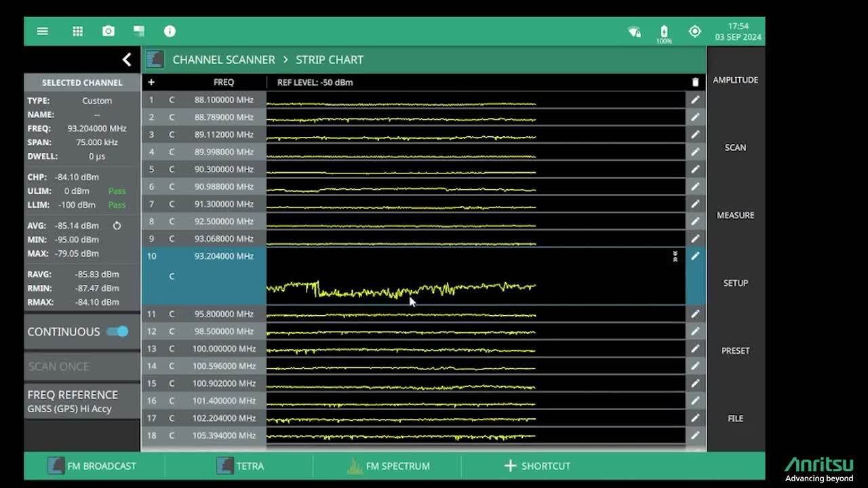Click the channel 10 strip chart trace area
The image size is (868, 488).
click(x=475, y=277)
